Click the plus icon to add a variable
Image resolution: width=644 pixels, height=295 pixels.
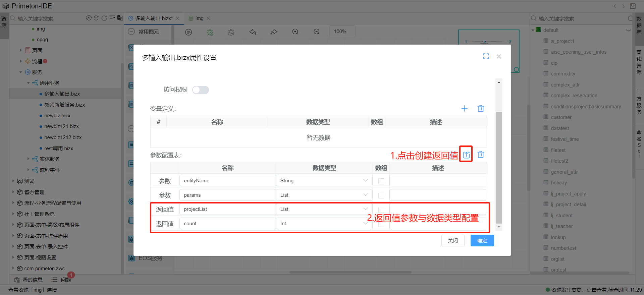464,109
